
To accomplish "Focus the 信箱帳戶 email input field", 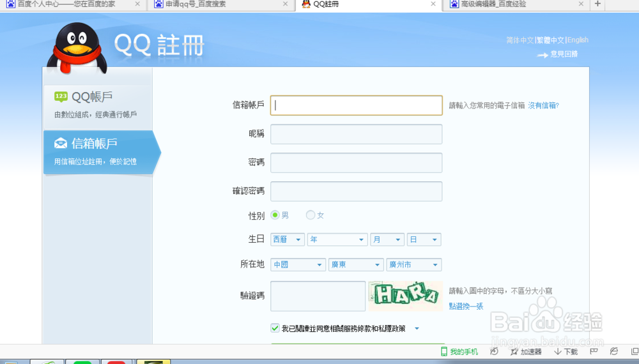I will pos(356,105).
